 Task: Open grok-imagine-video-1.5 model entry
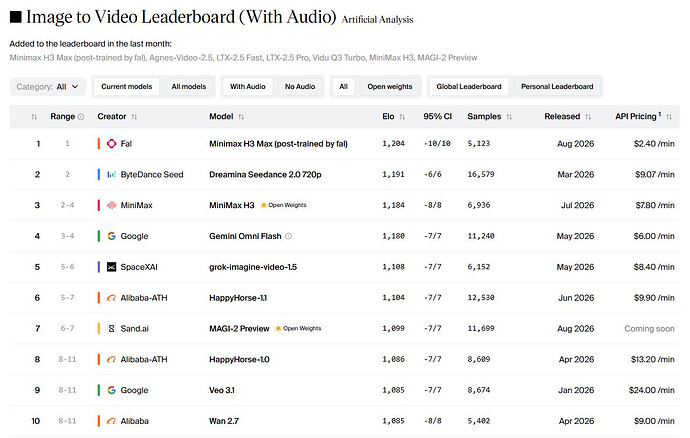click(x=253, y=267)
